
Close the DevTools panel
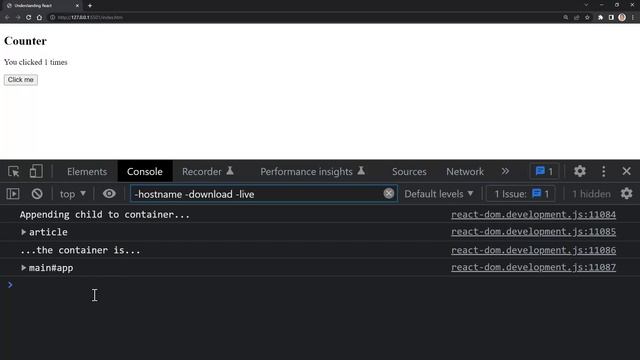(x=627, y=171)
